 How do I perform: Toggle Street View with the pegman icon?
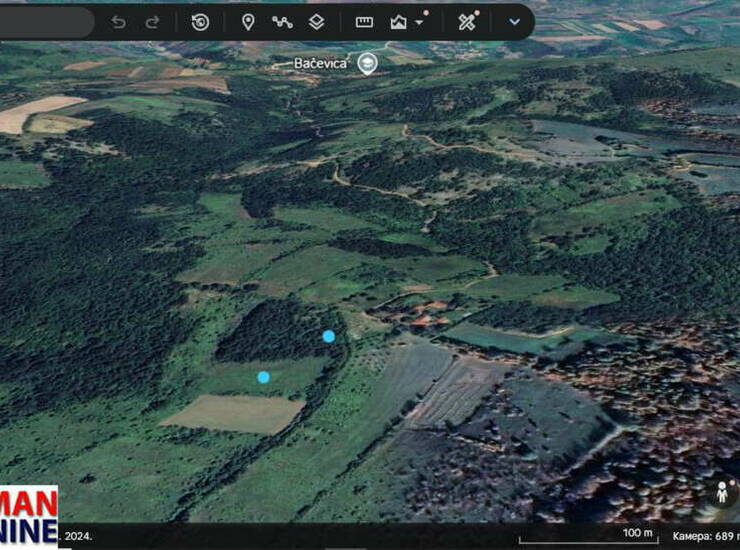(720, 493)
